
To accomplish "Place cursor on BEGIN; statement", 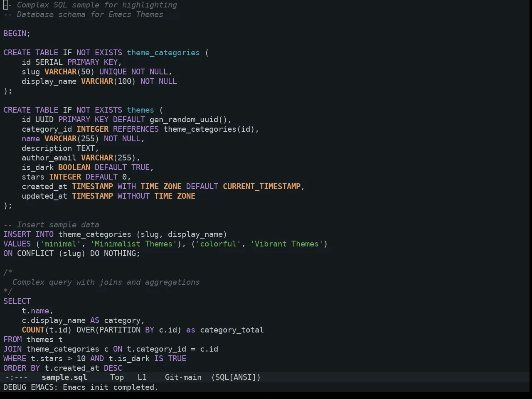I will (x=17, y=34).
